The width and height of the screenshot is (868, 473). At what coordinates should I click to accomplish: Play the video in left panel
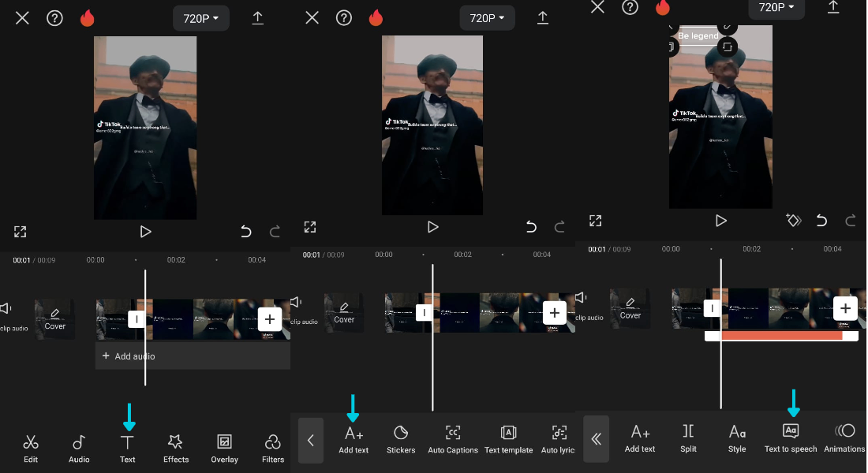tap(145, 231)
